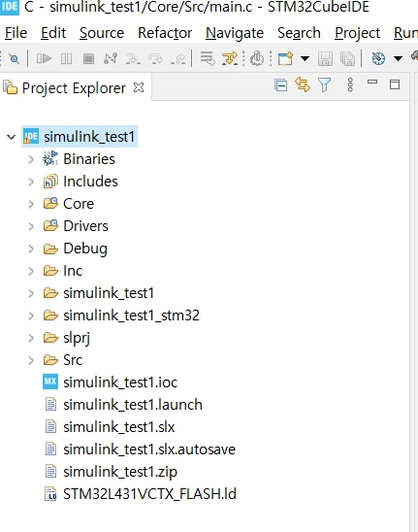
Task: Open Project Explorer View Menu dots
Action: point(350,84)
